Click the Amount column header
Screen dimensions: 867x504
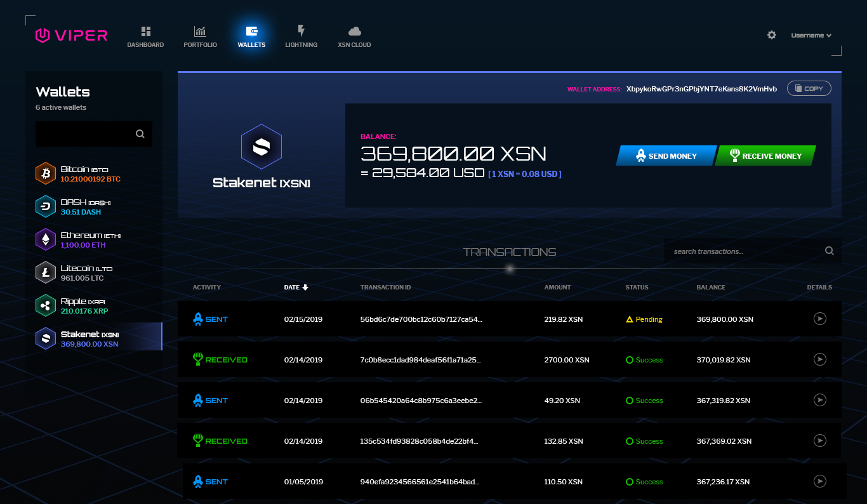[558, 288]
